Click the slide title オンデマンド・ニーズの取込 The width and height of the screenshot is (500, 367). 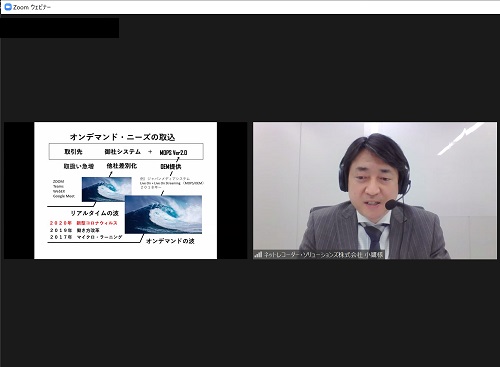(x=122, y=137)
